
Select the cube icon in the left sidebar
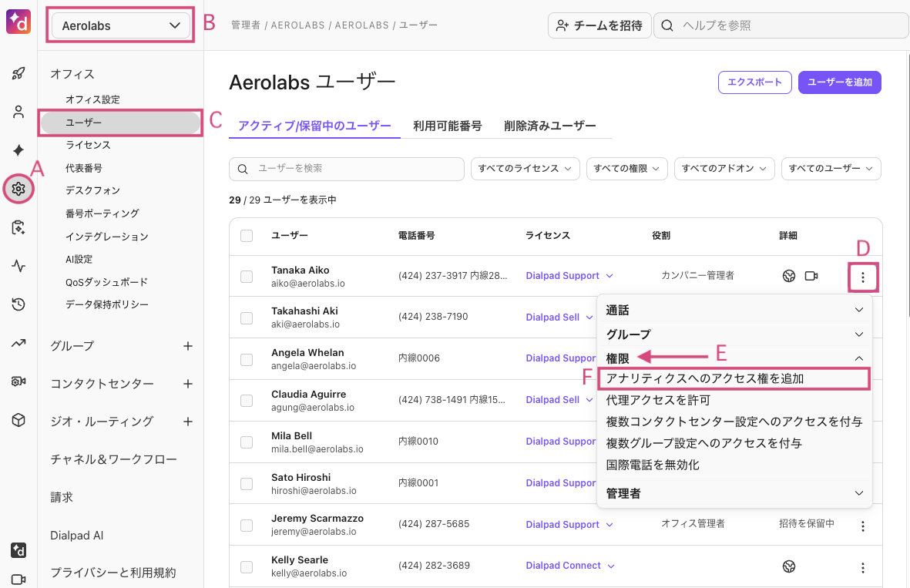click(18, 421)
